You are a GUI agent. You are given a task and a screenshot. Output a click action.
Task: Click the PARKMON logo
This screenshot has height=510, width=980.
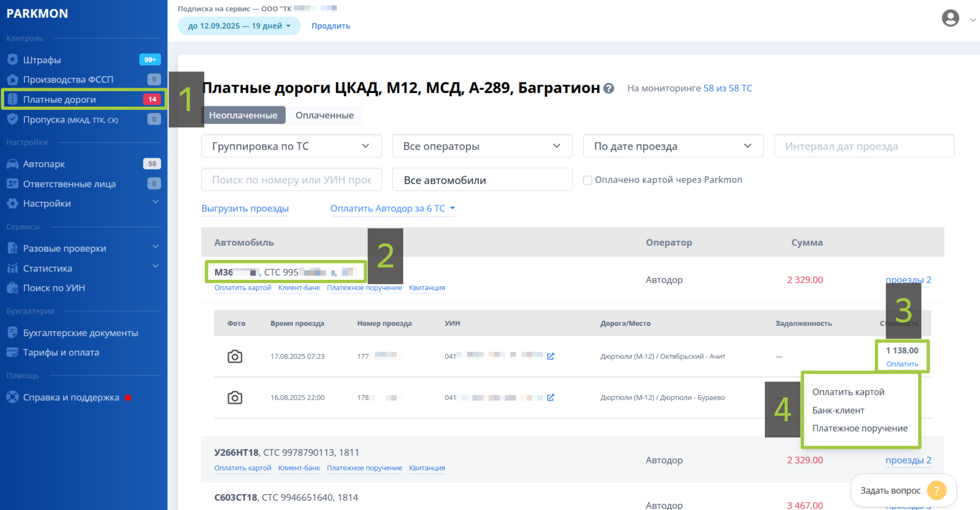pyautogui.click(x=37, y=14)
